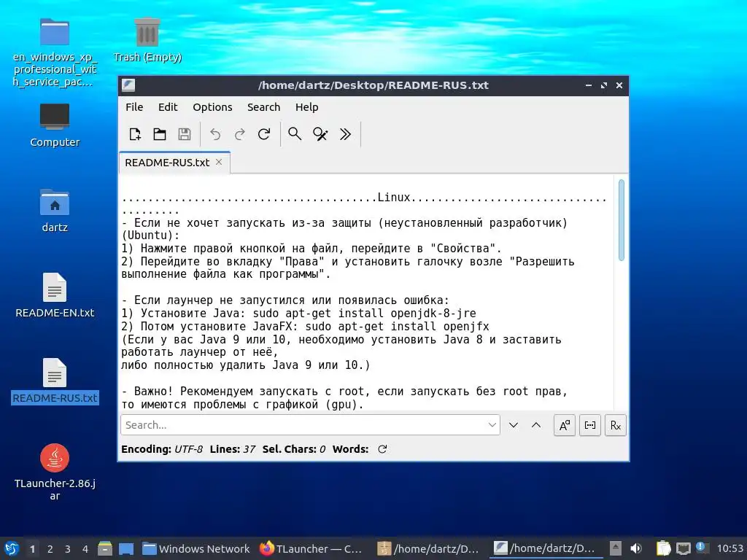Viewport: 747px width, 560px height.
Task: Close the README-RUS.txt tab
Action: coord(219,162)
